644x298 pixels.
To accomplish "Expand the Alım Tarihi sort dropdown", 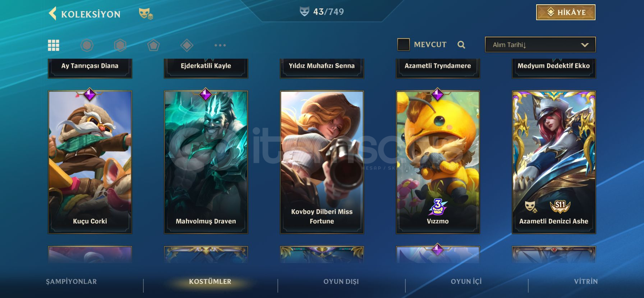I will pyautogui.click(x=540, y=45).
